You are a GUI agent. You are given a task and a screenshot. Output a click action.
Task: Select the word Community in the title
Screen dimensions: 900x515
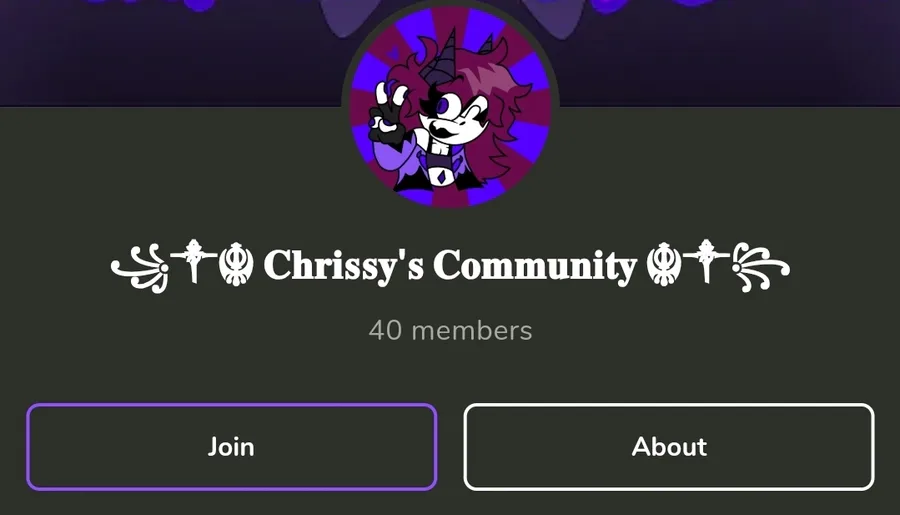pyautogui.click(x=535, y=266)
